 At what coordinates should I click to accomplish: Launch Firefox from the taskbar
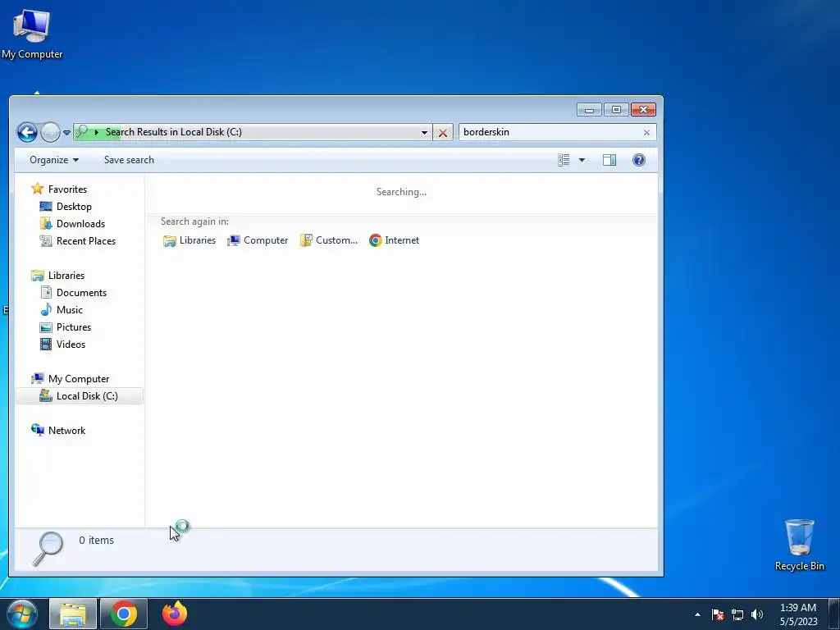(x=175, y=614)
